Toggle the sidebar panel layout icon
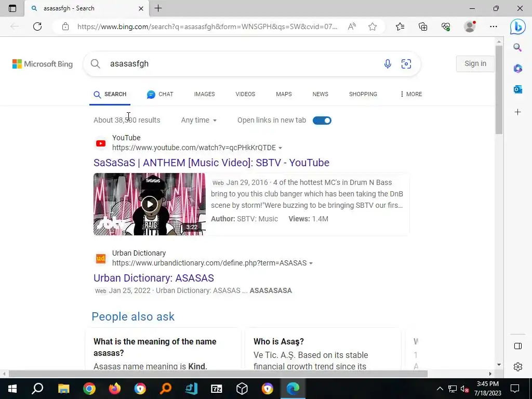 coord(518,346)
